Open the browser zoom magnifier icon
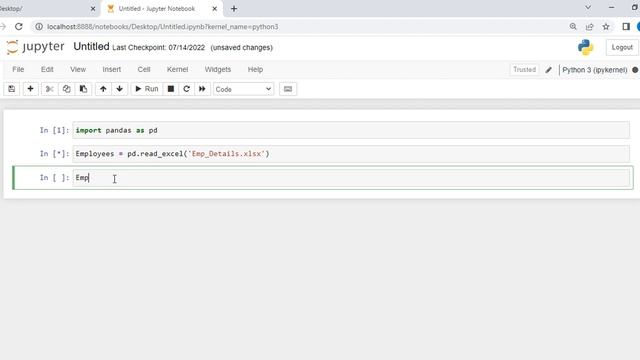The width and height of the screenshot is (640, 360). [x=573, y=27]
